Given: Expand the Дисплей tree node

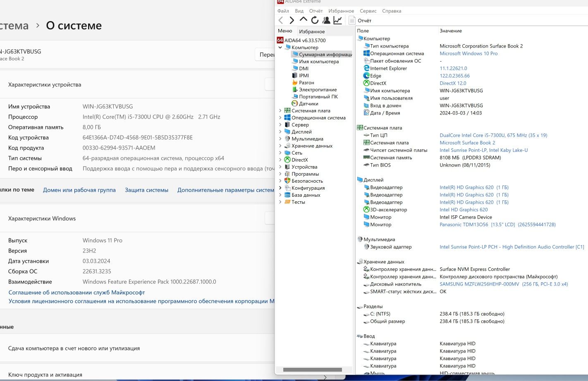Looking at the screenshot, I should click(x=280, y=132).
